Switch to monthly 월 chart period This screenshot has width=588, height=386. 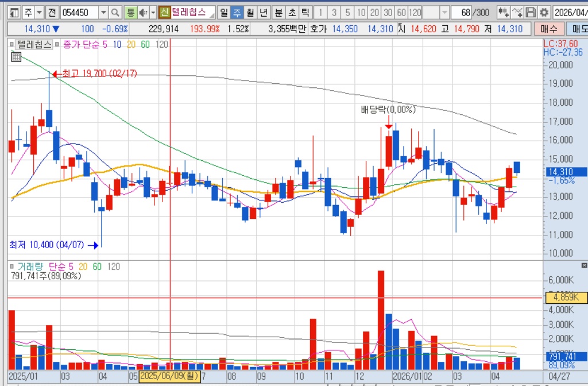[250, 13]
